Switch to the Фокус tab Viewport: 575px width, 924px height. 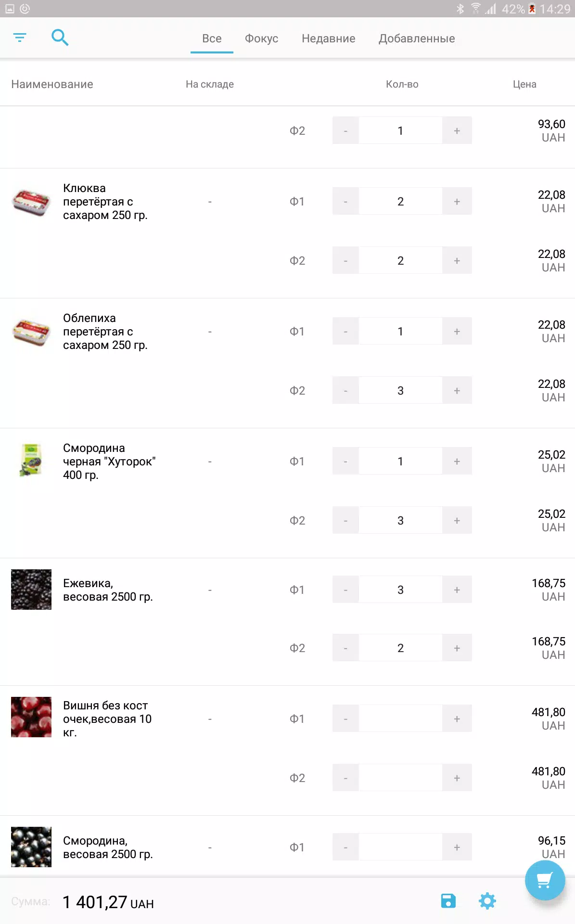[x=261, y=38]
